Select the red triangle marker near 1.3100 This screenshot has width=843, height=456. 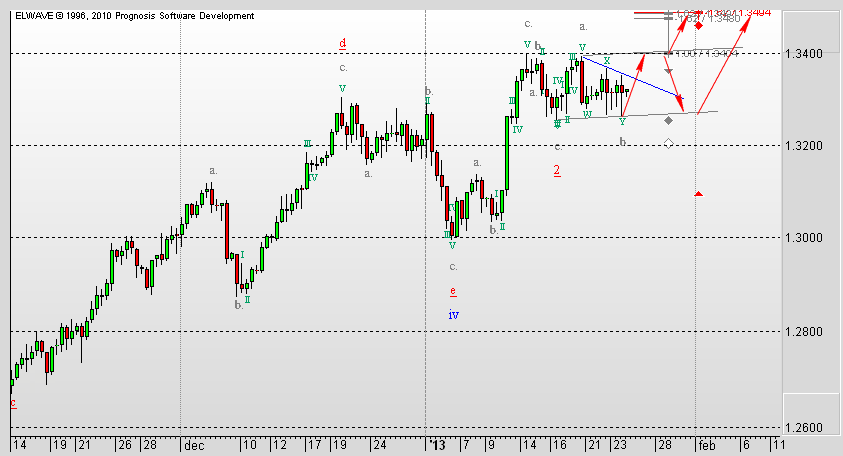[x=698, y=194]
